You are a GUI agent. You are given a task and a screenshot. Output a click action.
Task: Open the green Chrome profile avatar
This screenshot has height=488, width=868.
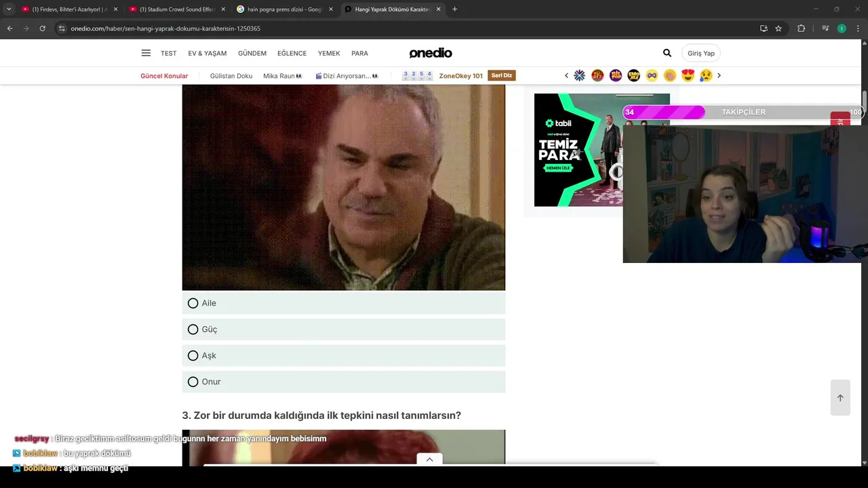842,28
